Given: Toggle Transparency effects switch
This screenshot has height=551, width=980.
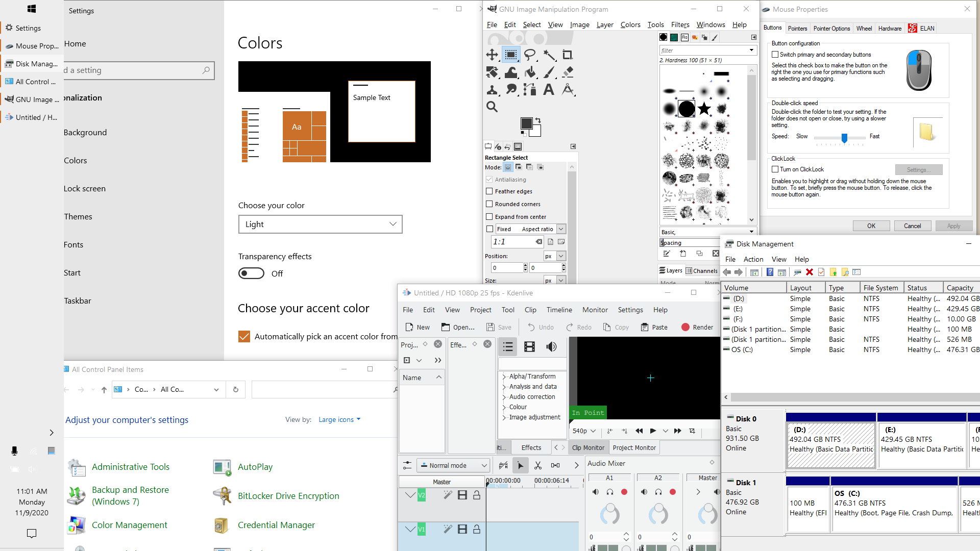Looking at the screenshot, I should (x=251, y=273).
